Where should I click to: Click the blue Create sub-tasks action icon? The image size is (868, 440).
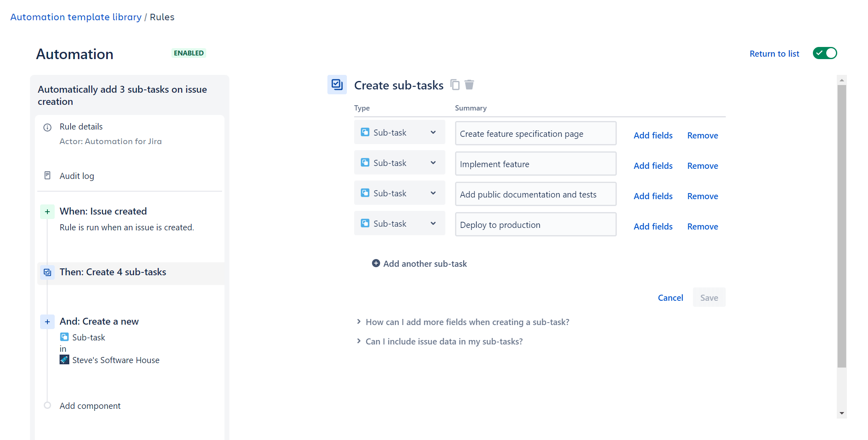(x=337, y=85)
